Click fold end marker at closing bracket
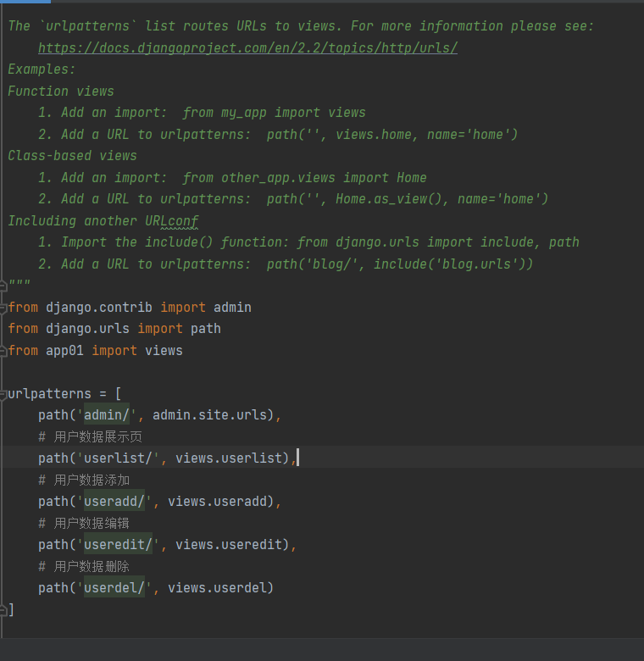This screenshot has height=661, width=644. point(4,609)
